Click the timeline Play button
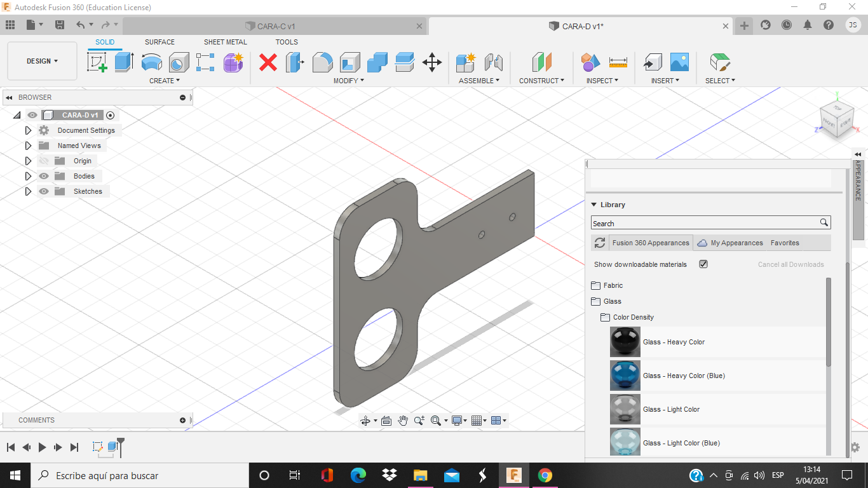The height and width of the screenshot is (488, 868). click(42, 447)
